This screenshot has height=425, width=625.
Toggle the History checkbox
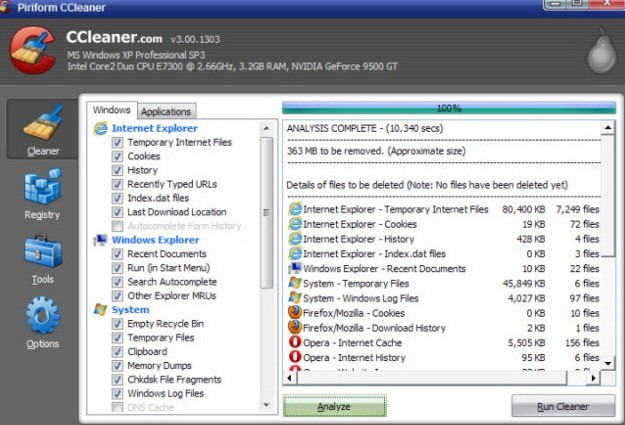[117, 170]
